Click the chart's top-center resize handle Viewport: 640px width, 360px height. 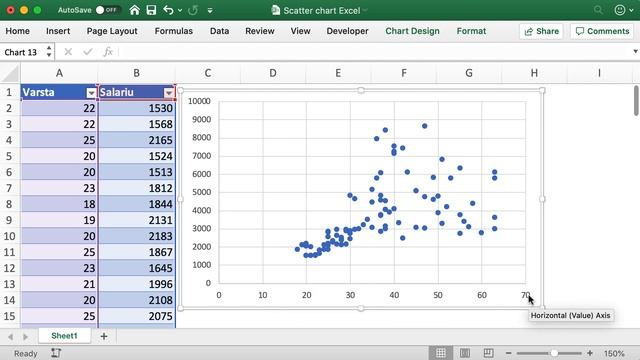(x=361, y=90)
